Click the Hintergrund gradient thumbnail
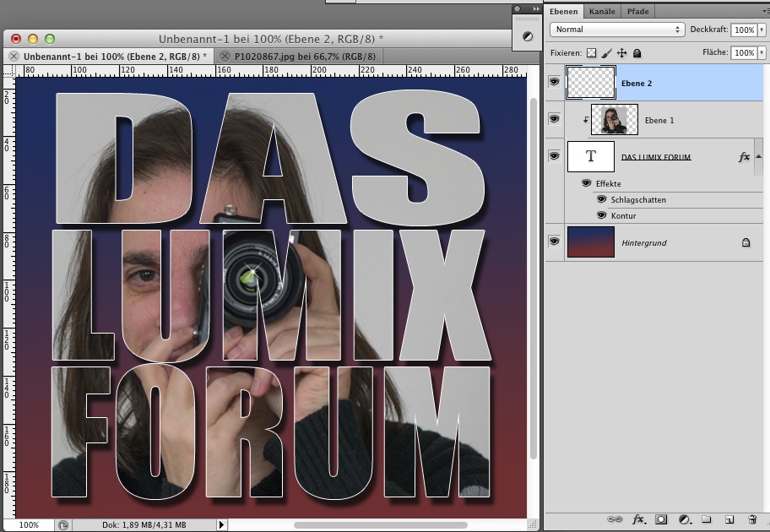This screenshot has height=532, width=770. (x=591, y=242)
